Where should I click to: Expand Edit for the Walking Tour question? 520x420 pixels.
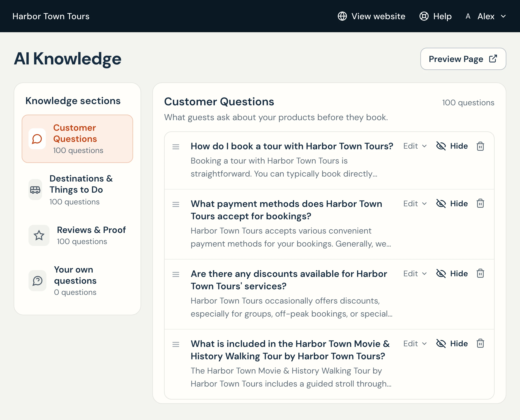(x=415, y=344)
